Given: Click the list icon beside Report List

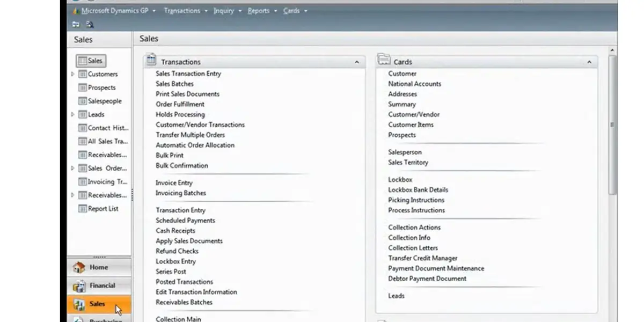Looking at the screenshot, I should pyautogui.click(x=83, y=209).
